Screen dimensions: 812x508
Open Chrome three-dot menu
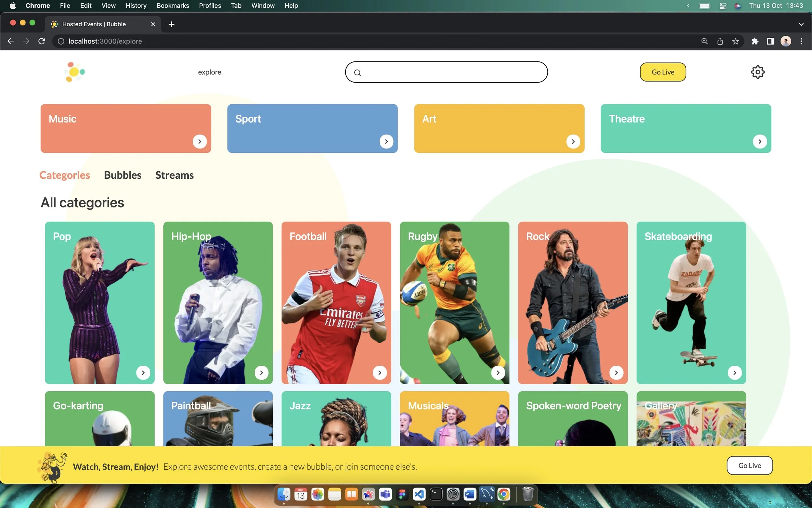pos(801,41)
